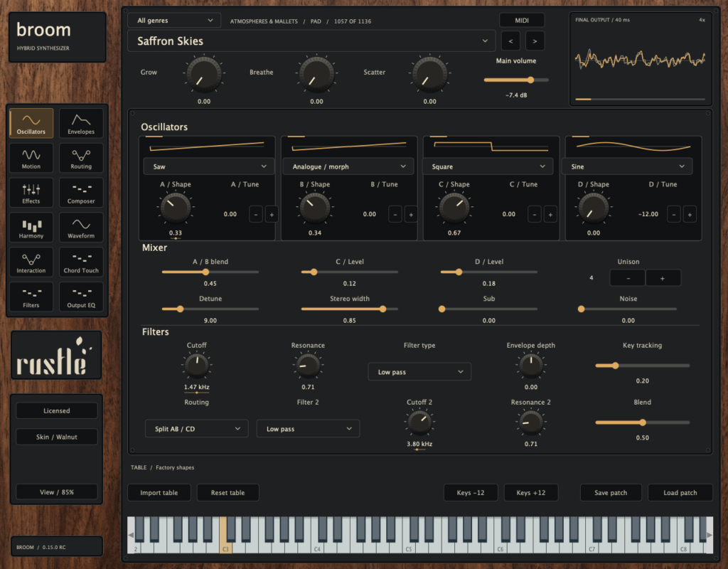Image resolution: width=728 pixels, height=569 pixels.
Task: Go to next preset
Action: 535,41
